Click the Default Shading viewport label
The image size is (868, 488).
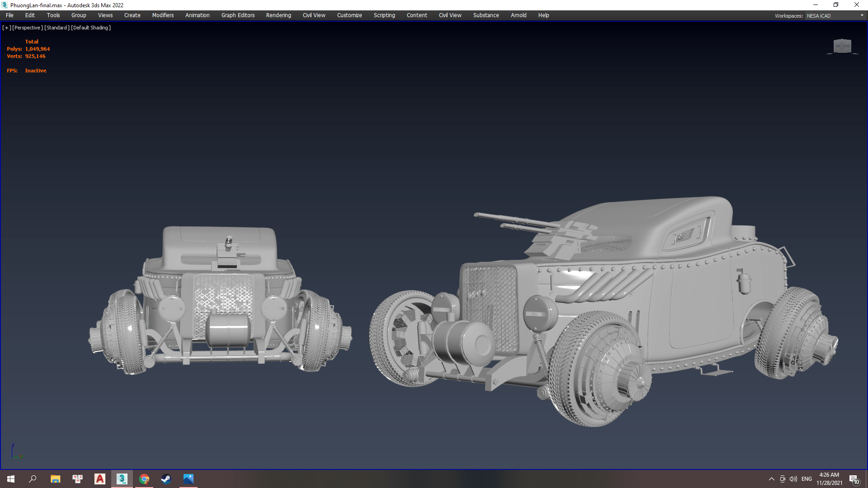point(91,28)
